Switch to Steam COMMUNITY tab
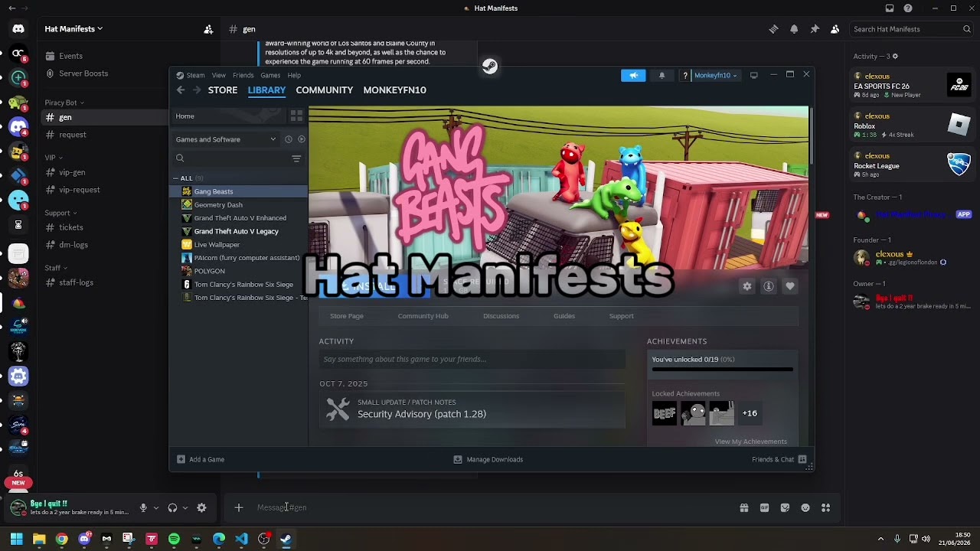Viewport: 980px width, 551px height. 325,90
